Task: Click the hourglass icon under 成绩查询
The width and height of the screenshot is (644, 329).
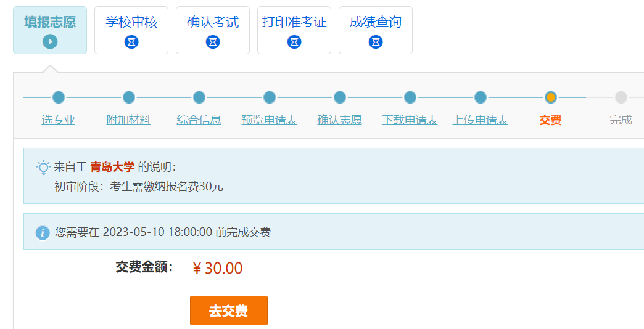Action: coord(376,42)
